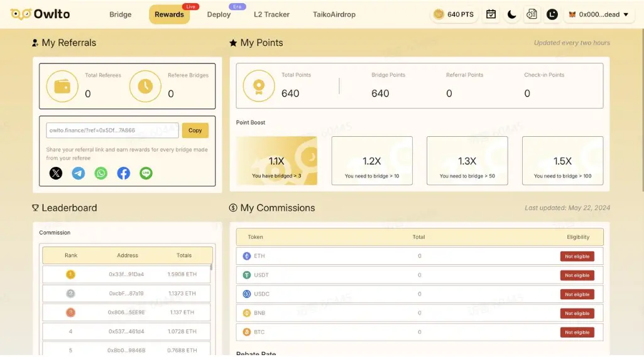Share referral link on Telegram
This screenshot has height=357, width=644.
(x=79, y=173)
